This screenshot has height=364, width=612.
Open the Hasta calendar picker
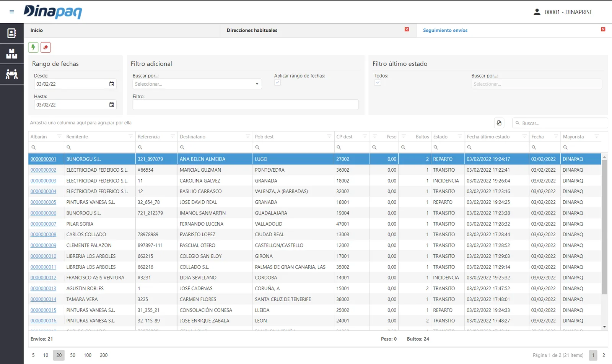[112, 104]
